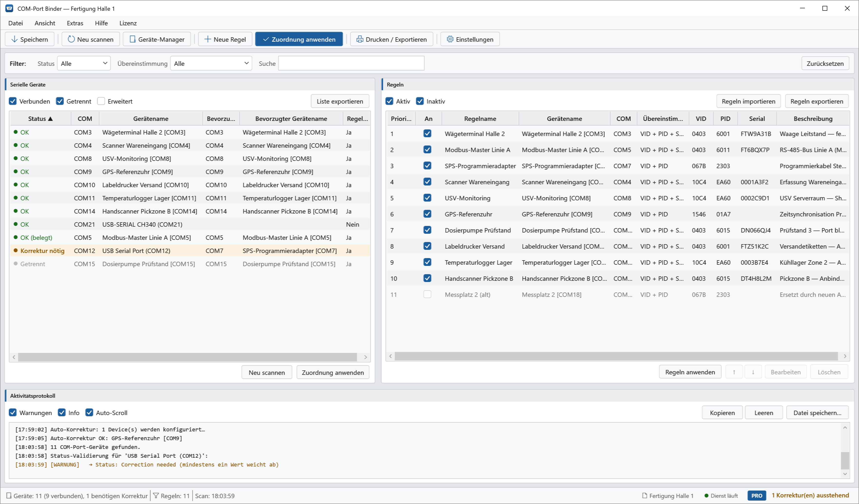Click the device icon in status bar Geräte count
859x504 pixels.
point(9,495)
